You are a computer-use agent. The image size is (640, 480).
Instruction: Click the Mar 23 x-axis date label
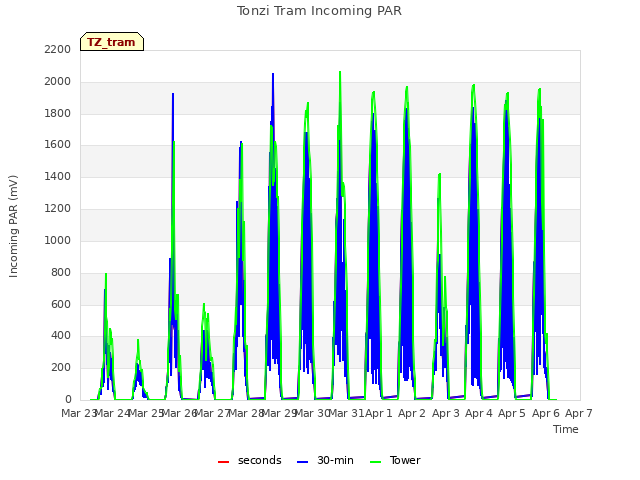point(78,413)
